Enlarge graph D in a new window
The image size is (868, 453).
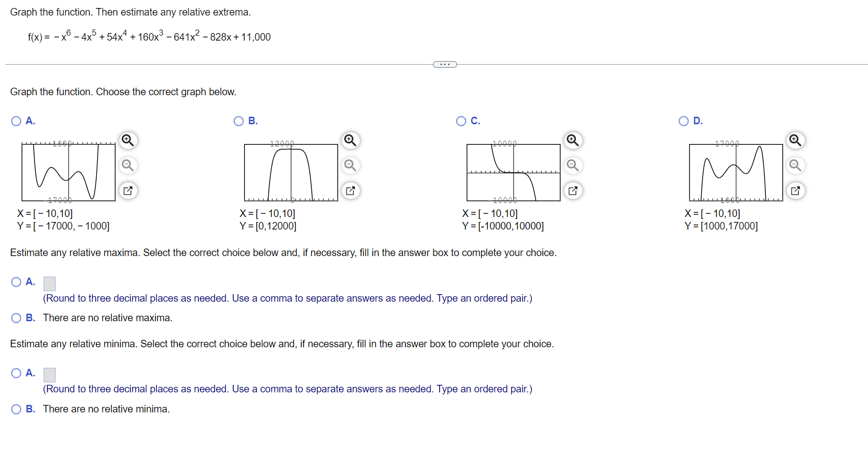795,190
